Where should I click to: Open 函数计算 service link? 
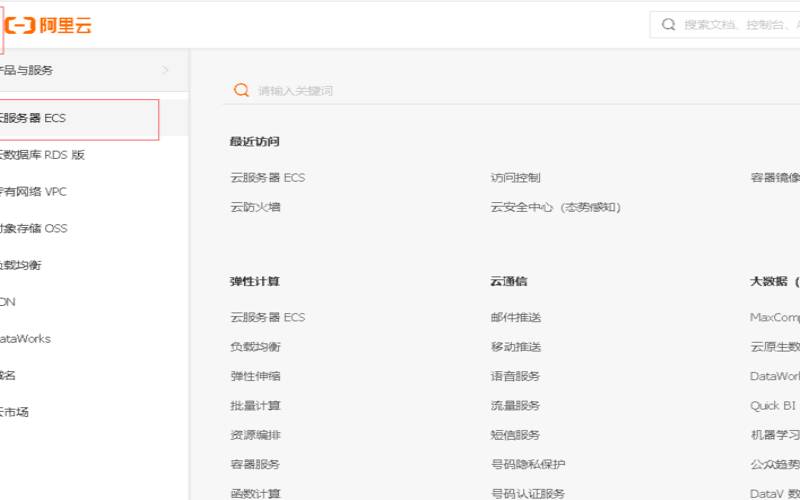coord(255,493)
